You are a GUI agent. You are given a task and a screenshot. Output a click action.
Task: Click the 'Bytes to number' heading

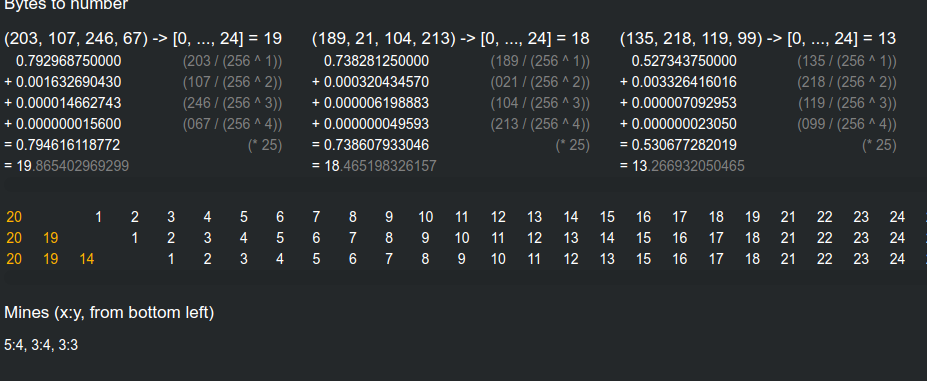(x=66, y=5)
